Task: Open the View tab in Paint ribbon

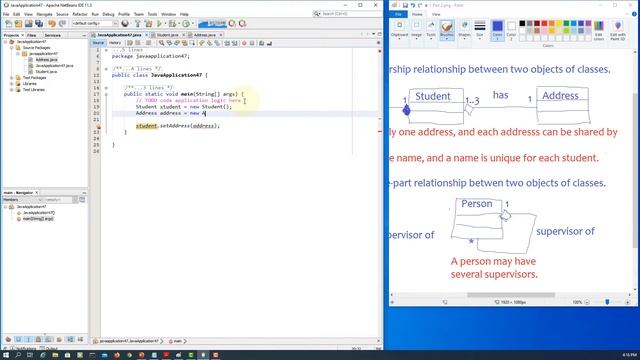Action: 436,14
